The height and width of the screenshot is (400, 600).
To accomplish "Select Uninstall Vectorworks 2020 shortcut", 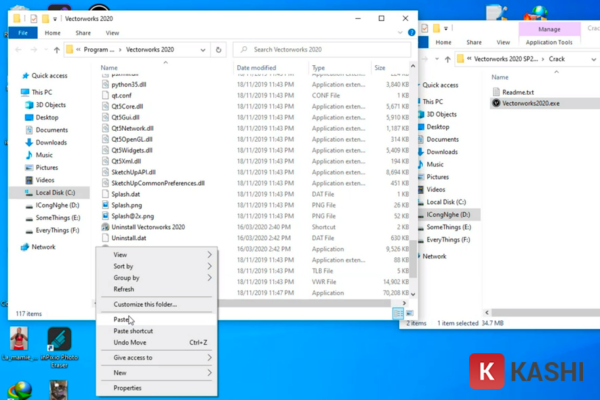I will tap(148, 227).
